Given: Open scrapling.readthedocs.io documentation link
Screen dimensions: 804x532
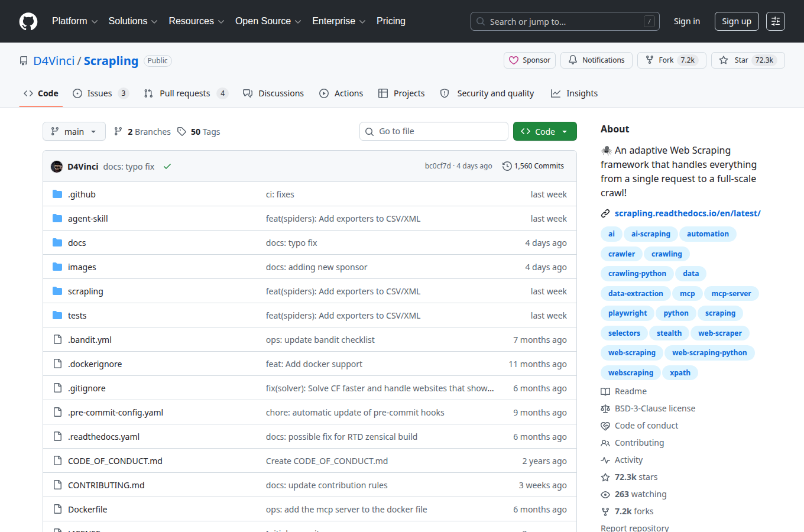Looking at the screenshot, I should pos(688,213).
